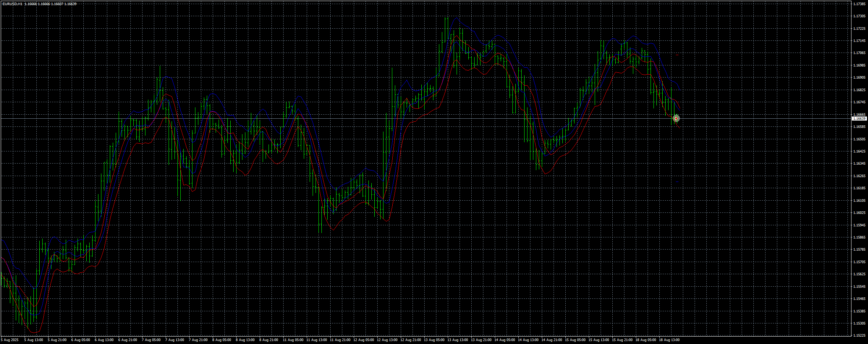
Task: Click the 1.16425 price scale label
Action: point(860,151)
